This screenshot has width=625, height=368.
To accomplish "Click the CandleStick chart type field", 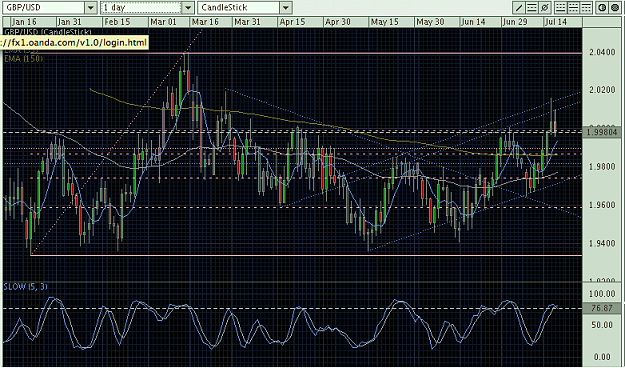I will (238, 8).
